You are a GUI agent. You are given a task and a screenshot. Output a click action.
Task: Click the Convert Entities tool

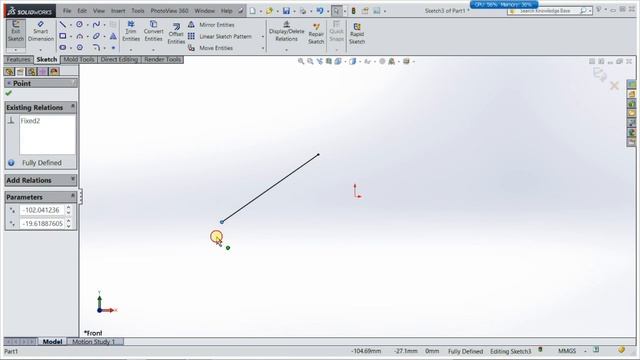point(153,31)
